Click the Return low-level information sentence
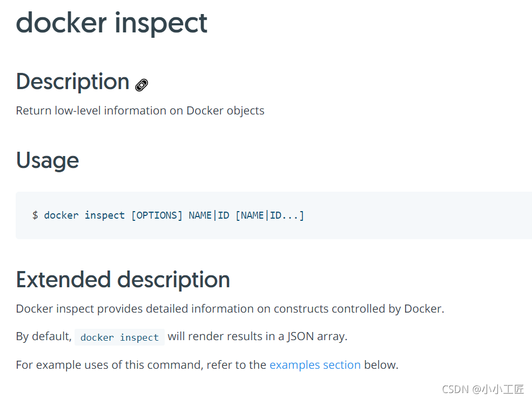 (140, 111)
